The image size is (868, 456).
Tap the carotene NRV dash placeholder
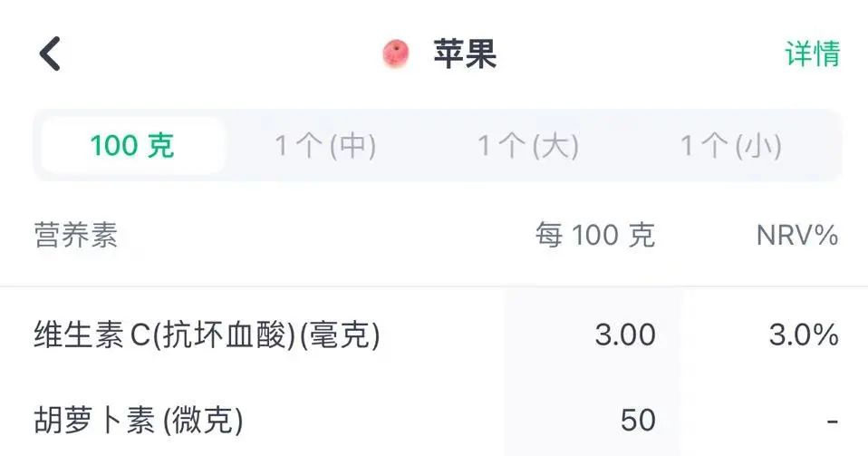click(832, 422)
